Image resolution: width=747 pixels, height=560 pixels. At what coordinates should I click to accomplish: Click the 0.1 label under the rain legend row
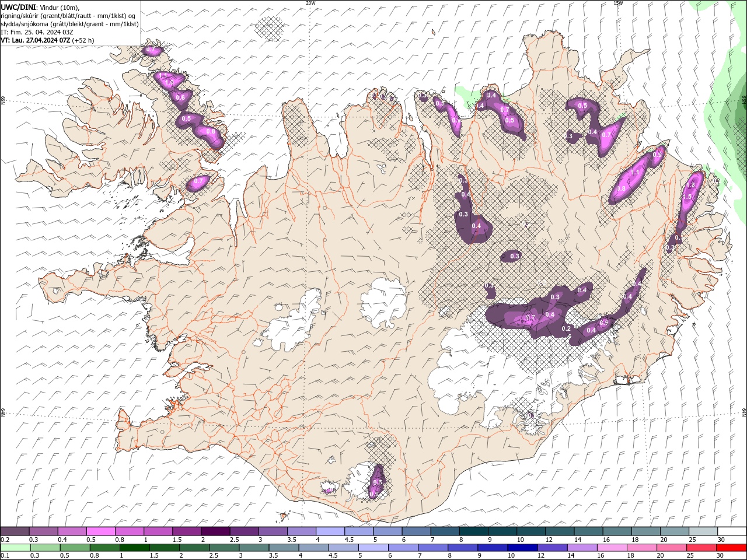pos(5,556)
